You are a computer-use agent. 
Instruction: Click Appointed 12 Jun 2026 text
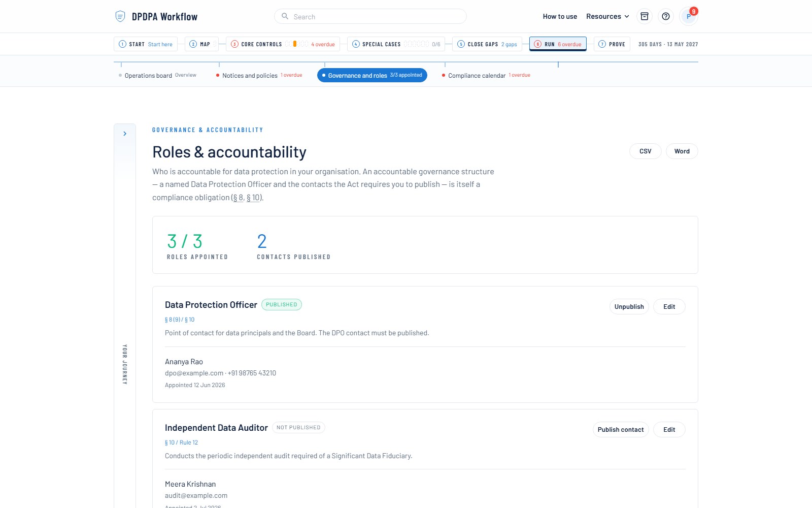pos(195,385)
